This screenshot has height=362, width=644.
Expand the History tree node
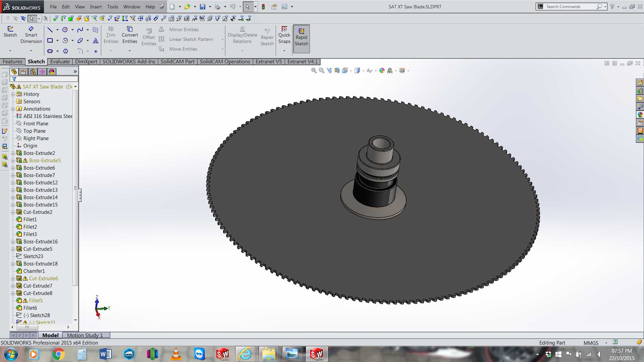(13, 94)
